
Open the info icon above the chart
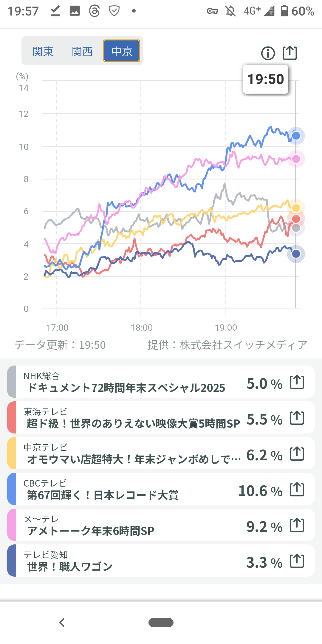tap(268, 53)
